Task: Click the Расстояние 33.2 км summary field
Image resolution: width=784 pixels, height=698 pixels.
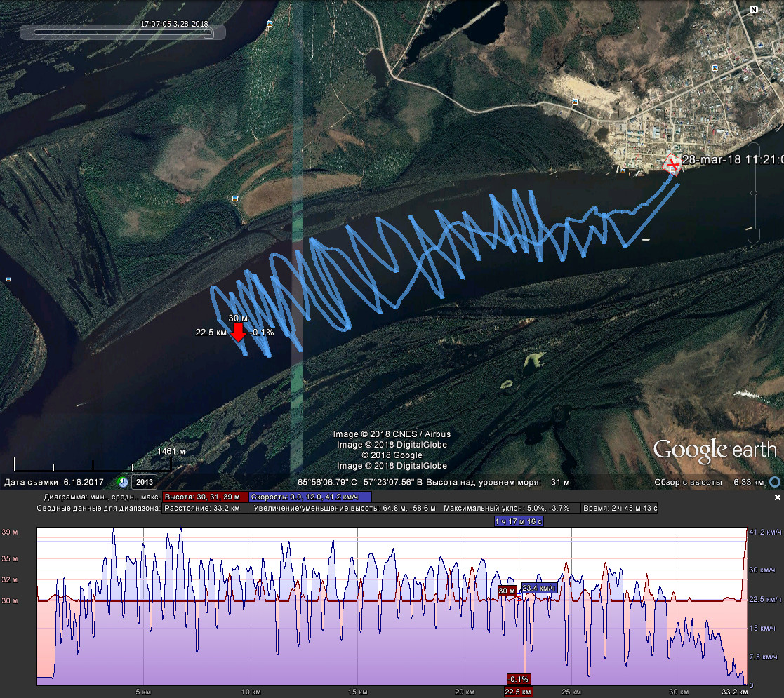Action: tap(205, 508)
